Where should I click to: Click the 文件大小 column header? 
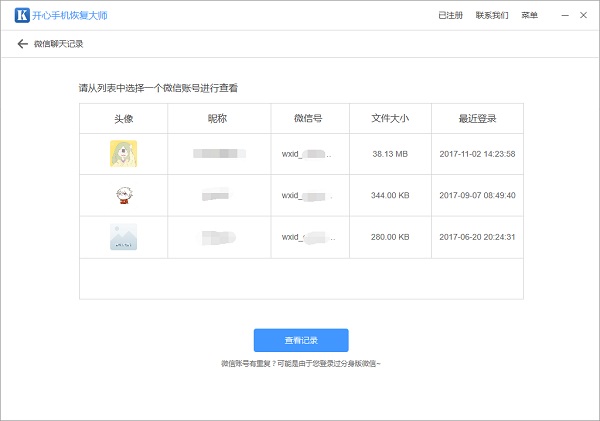click(390, 119)
